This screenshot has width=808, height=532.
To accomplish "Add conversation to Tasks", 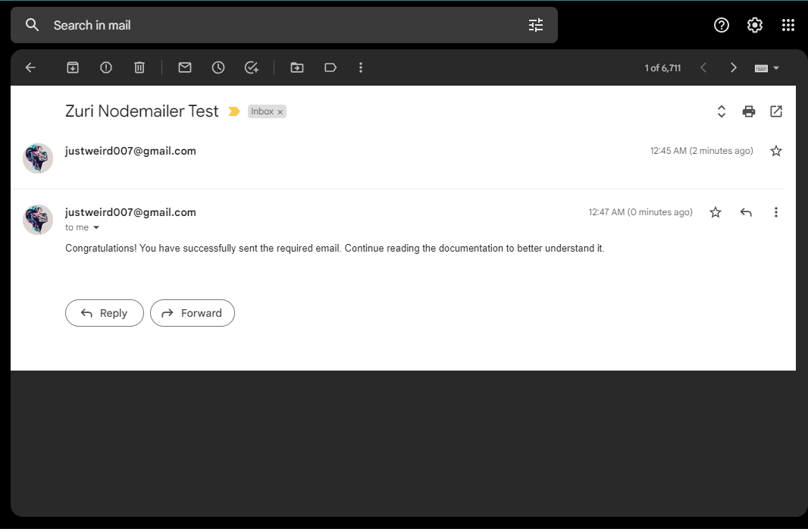I will tap(252, 67).
